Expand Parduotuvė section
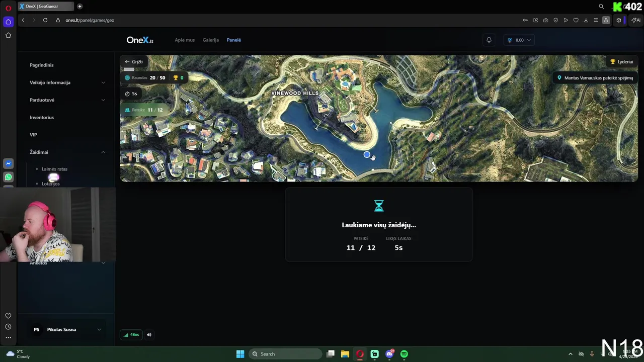644x362 pixels. pos(67,100)
